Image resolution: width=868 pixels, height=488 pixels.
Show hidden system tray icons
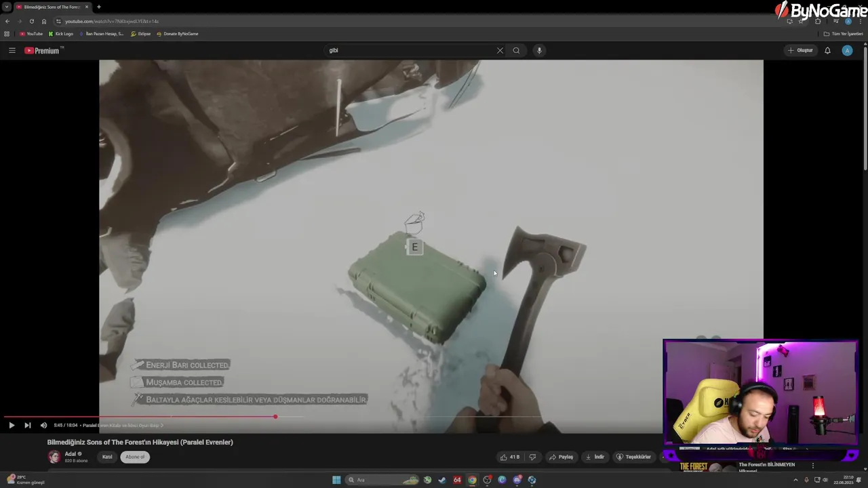[796, 480]
